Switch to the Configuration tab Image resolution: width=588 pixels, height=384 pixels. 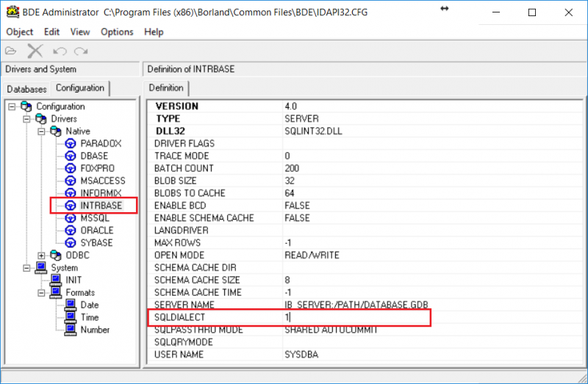(80, 88)
